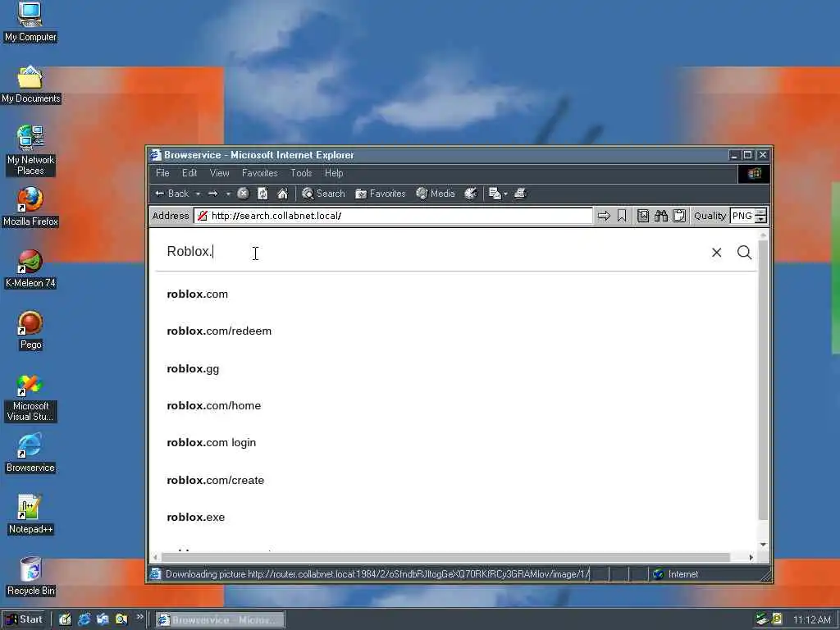Adjust the Quality PNG stepper arrows
The image size is (840, 630).
coord(760,216)
